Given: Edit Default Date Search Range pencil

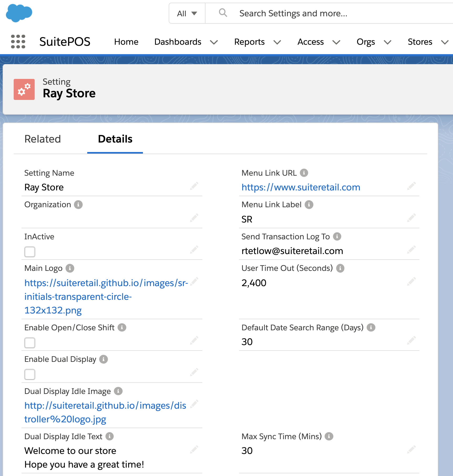Looking at the screenshot, I should [x=411, y=340].
